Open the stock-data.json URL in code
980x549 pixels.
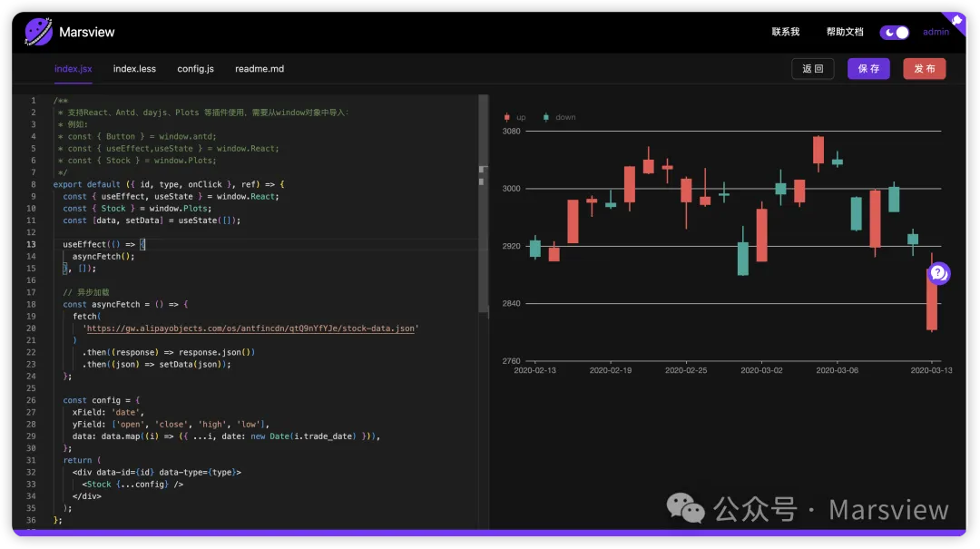(x=250, y=328)
